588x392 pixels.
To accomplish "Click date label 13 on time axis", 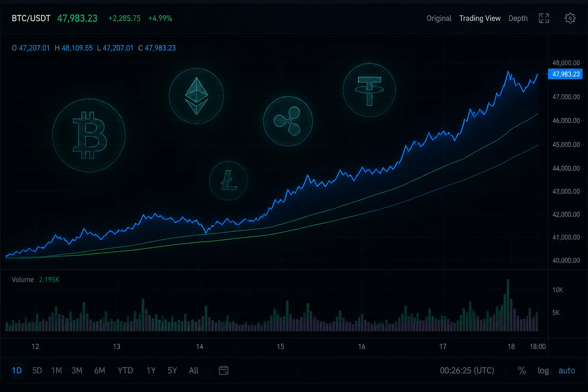I will (116, 346).
